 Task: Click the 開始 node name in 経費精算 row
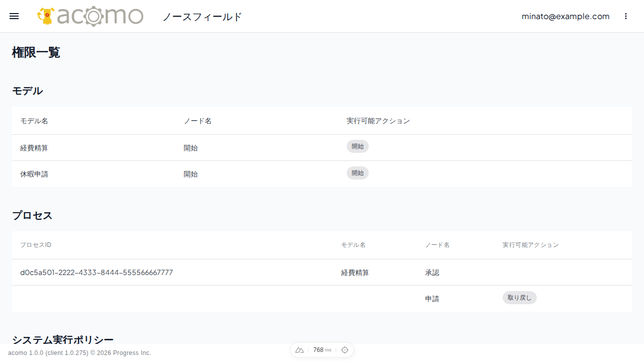tap(191, 148)
